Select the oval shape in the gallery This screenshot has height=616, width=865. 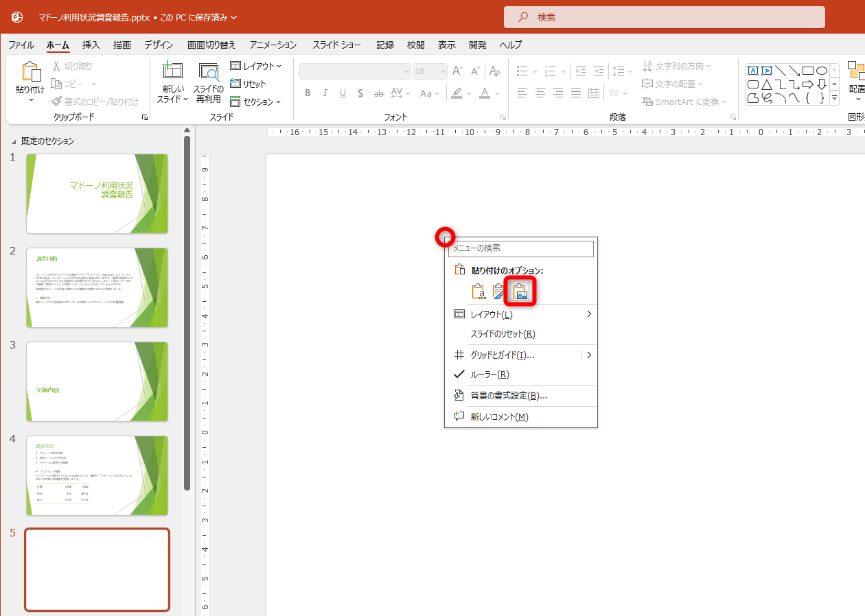click(822, 71)
